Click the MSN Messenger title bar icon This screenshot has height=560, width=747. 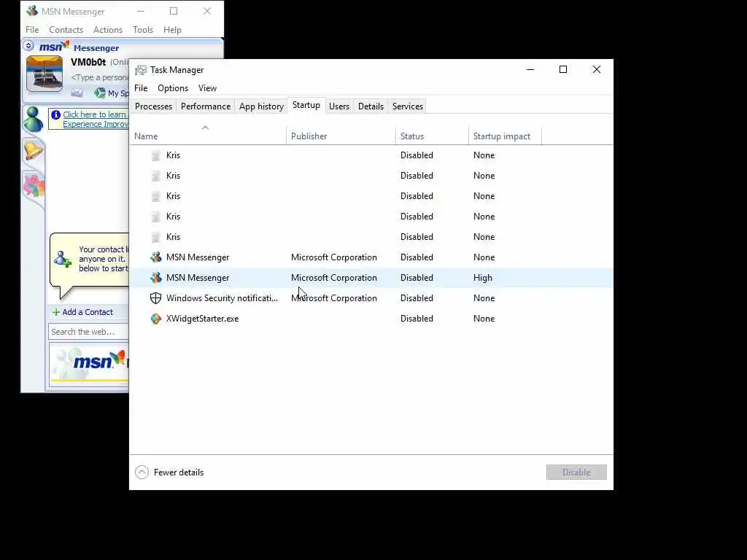pyautogui.click(x=32, y=11)
